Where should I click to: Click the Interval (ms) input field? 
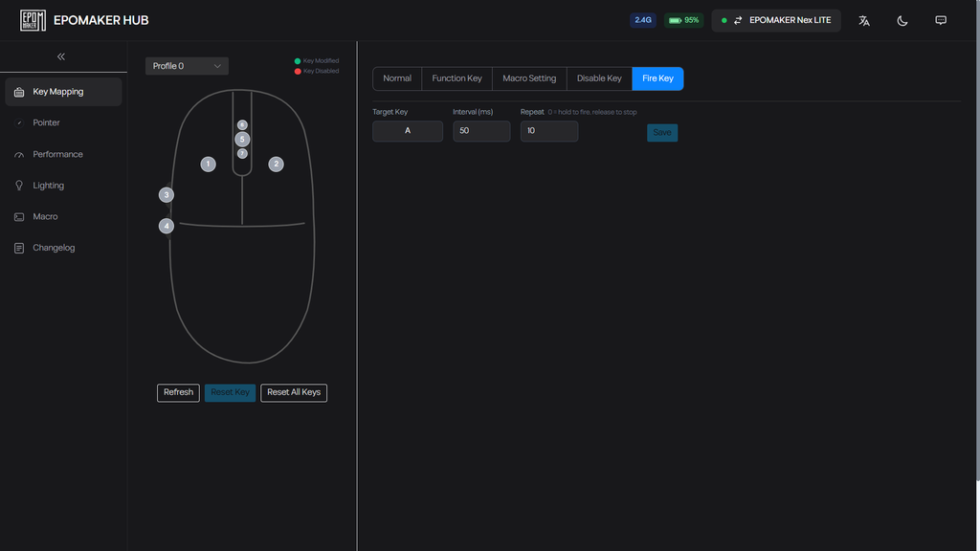coord(482,131)
